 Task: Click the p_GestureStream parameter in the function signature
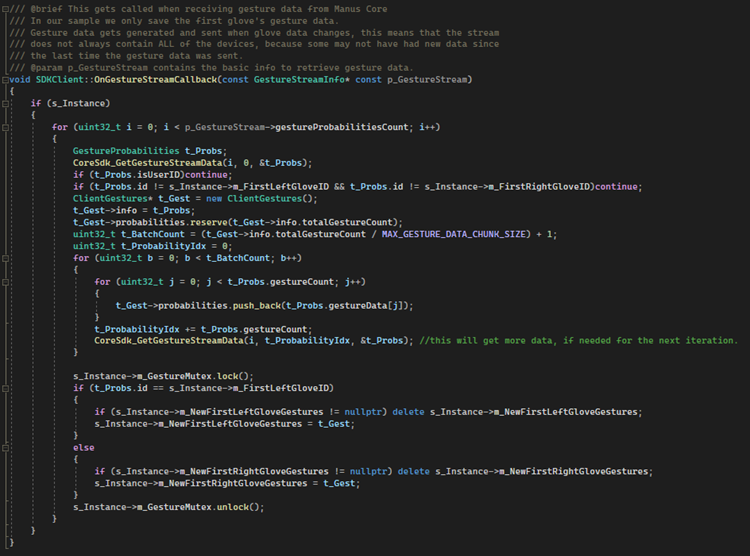[x=427, y=79]
